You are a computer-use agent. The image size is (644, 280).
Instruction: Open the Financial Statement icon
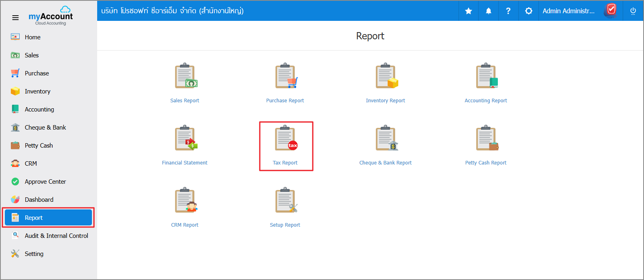[x=185, y=138]
